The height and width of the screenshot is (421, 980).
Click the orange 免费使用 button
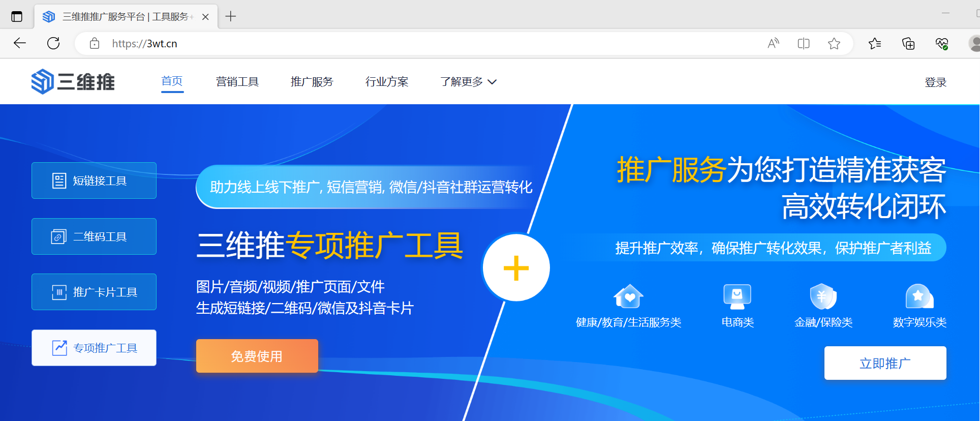[x=257, y=356]
